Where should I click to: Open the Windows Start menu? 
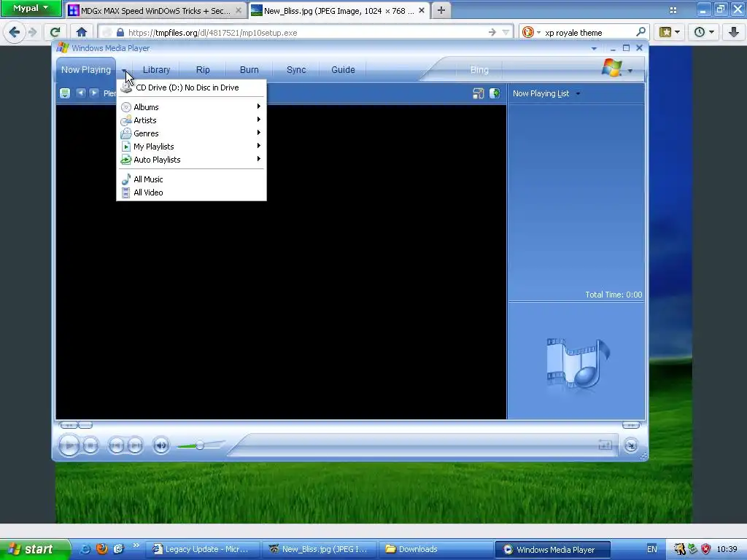(x=34, y=549)
